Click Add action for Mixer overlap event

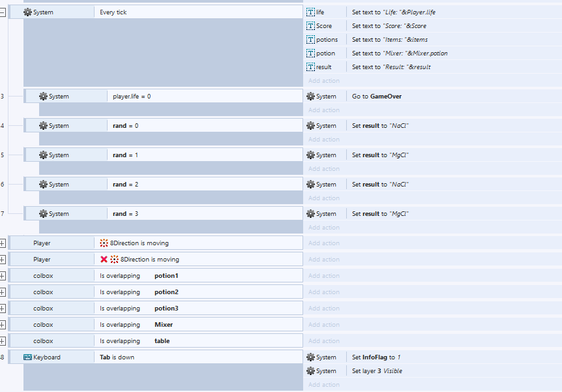[x=324, y=325]
